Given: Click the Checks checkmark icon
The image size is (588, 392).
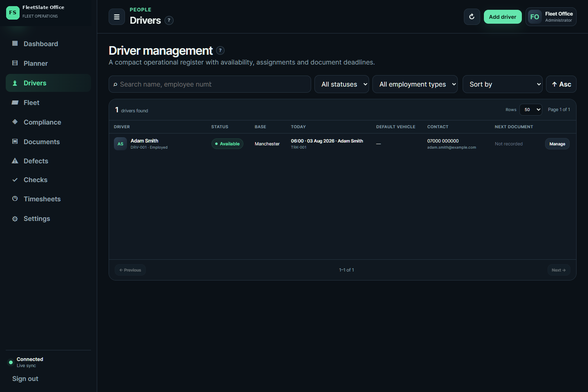Looking at the screenshot, I should click(x=15, y=180).
